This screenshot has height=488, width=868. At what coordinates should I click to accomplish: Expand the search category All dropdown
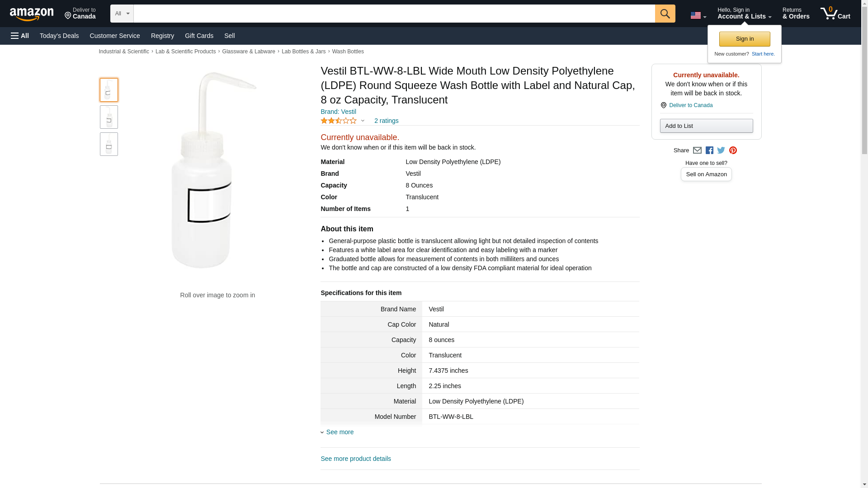pos(122,14)
